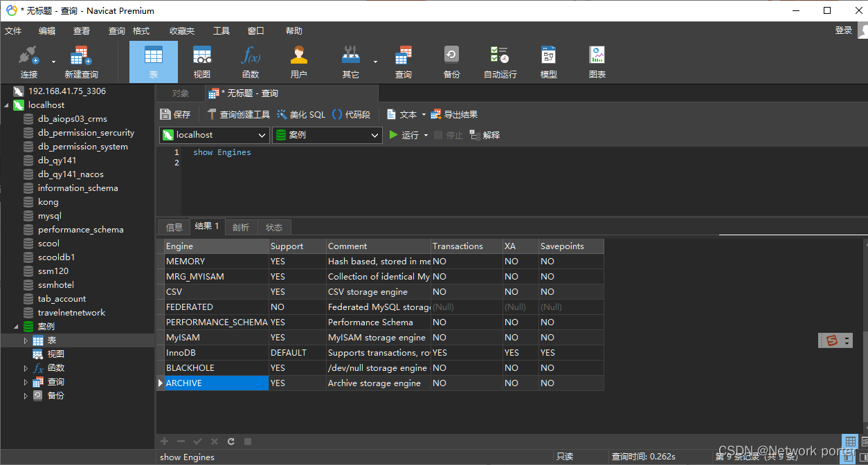Click the 解释 explain button
Viewport: 868px width, 465px height.
point(485,135)
